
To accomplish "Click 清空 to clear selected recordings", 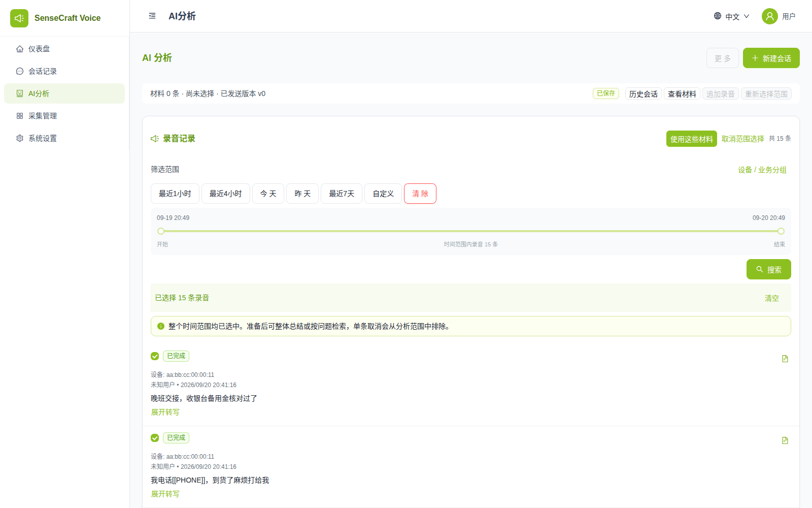I will point(772,298).
